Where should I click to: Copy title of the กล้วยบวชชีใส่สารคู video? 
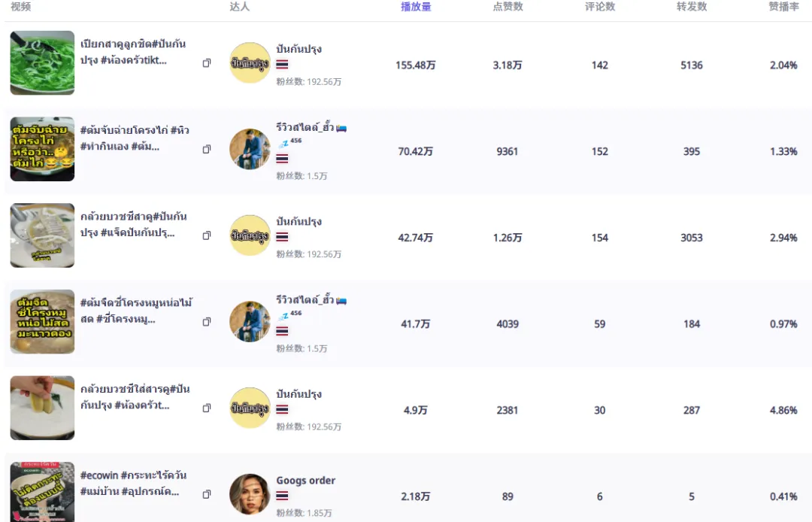[x=207, y=408]
